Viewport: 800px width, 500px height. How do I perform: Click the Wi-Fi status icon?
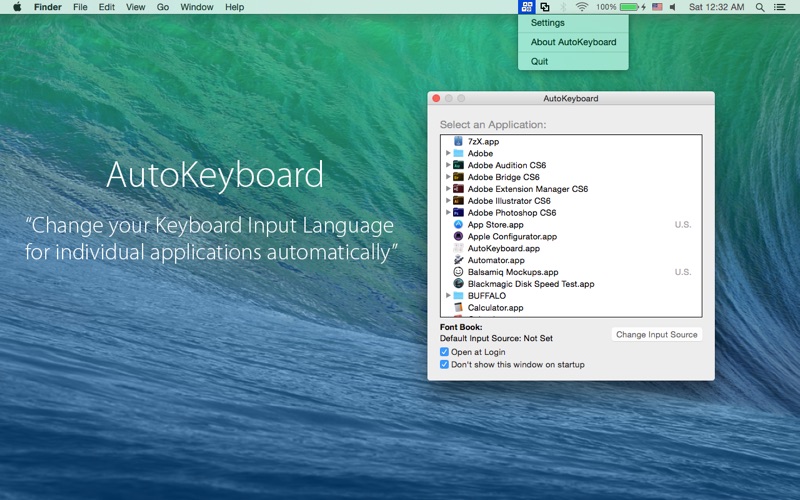click(582, 7)
